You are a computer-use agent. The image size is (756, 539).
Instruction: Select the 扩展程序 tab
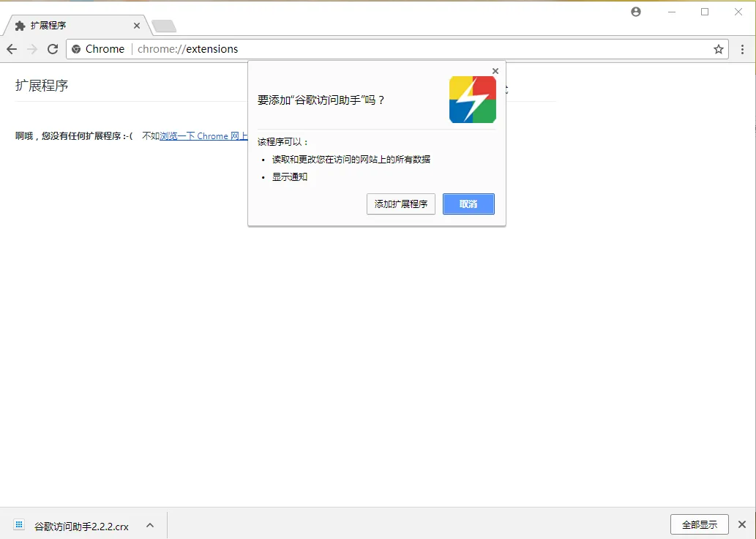point(77,25)
